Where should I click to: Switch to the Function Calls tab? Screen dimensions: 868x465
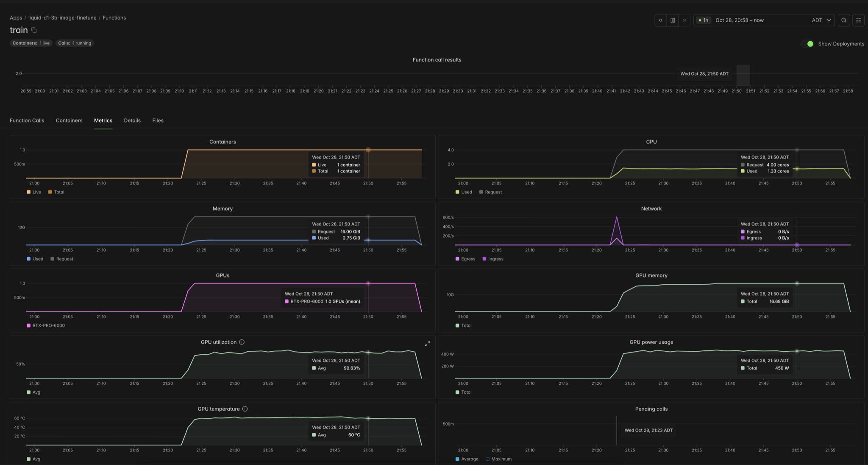(27, 120)
